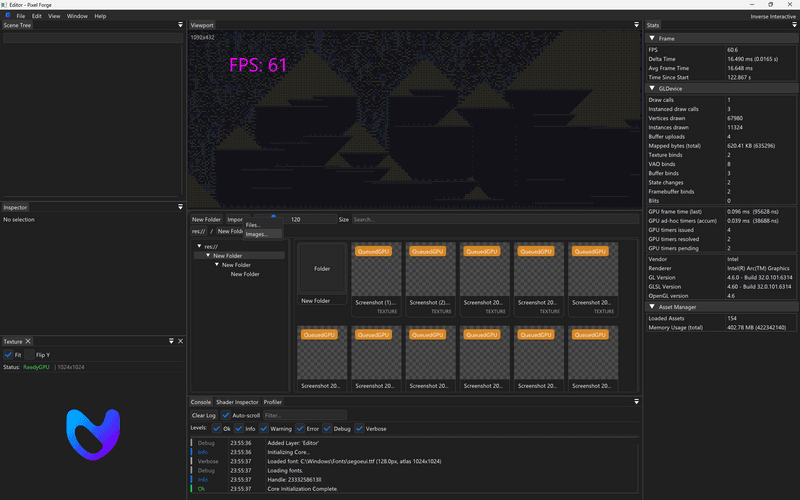Open the Window menu

(x=77, y=16)
